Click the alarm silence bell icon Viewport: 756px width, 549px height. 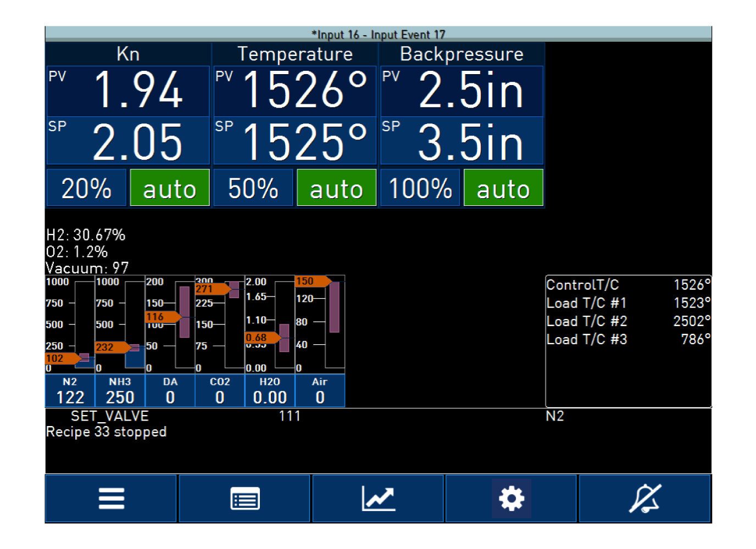(644, 498)
